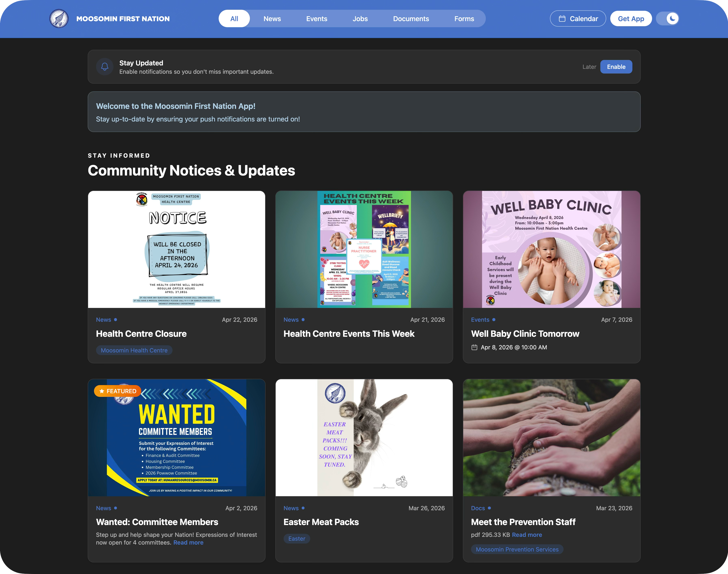Image resolution: width=728 pixels, height=574 pixels.
Task: Click Community Notices & Updates heading
Action: (x=191, y=170)
